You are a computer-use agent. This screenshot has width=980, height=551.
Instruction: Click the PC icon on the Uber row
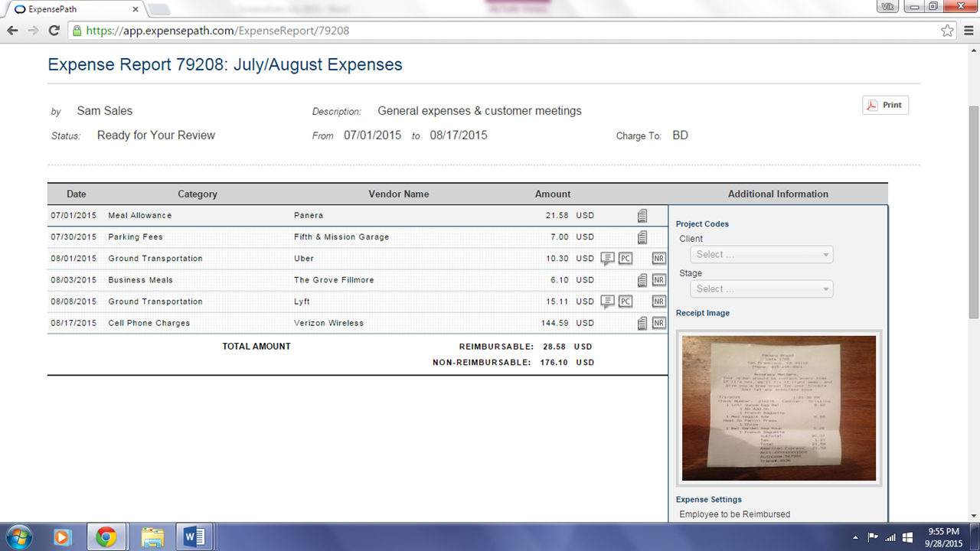(626, 259)
